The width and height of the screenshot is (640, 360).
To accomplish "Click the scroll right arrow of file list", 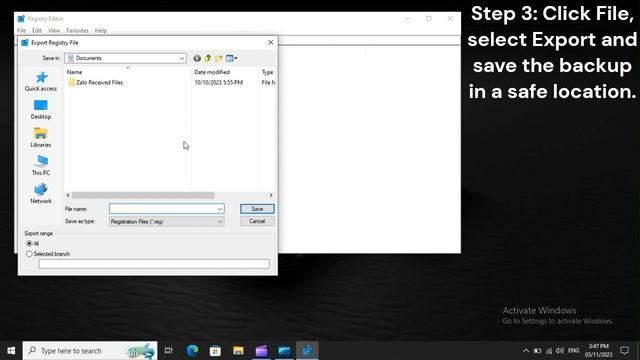I will 271,195.
